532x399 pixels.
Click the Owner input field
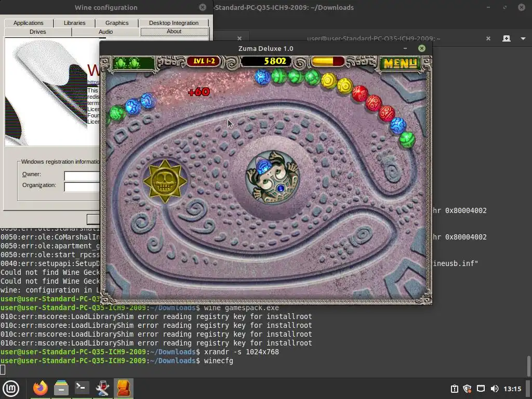82,176
